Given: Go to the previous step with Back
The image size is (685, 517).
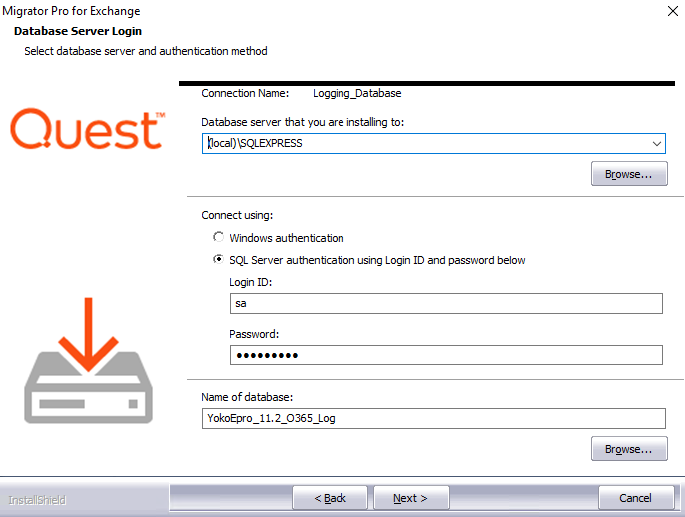Looking at the screenshot, I should click(330, 498).
